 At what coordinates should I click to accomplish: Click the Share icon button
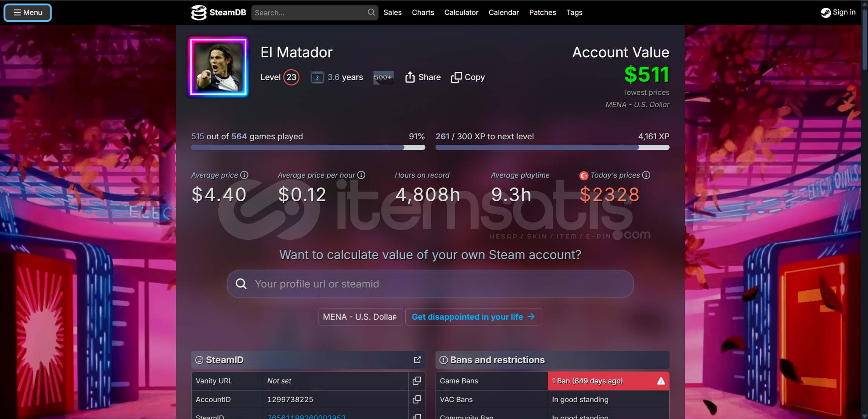coord(410,77)
